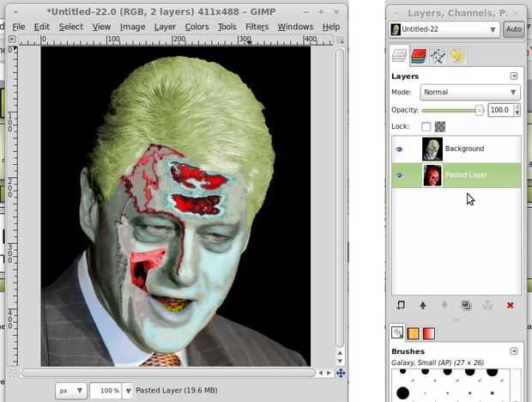
Task: Toggle the Lock pixels checkbox
Action: click(426, 126)
